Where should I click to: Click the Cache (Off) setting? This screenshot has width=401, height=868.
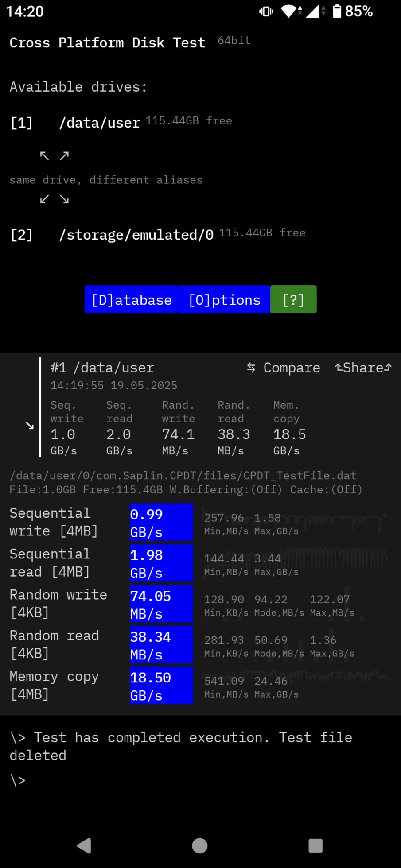(326, 489)
